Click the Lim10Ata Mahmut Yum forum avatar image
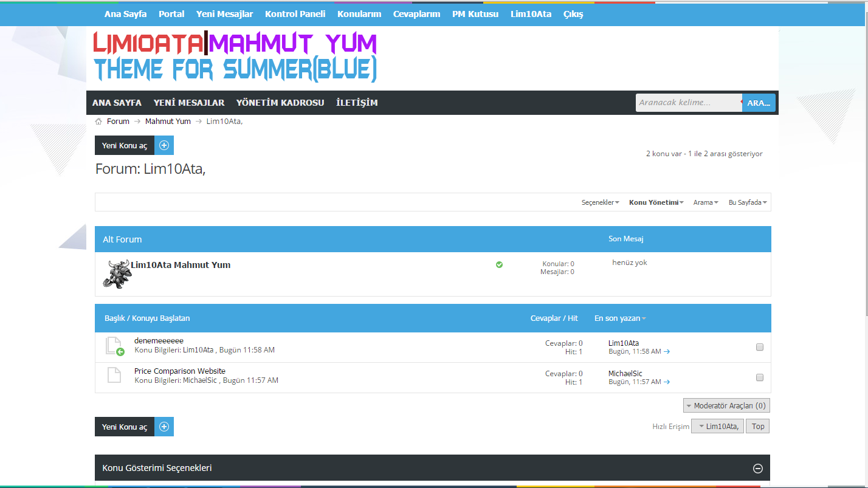 (117, 274)
